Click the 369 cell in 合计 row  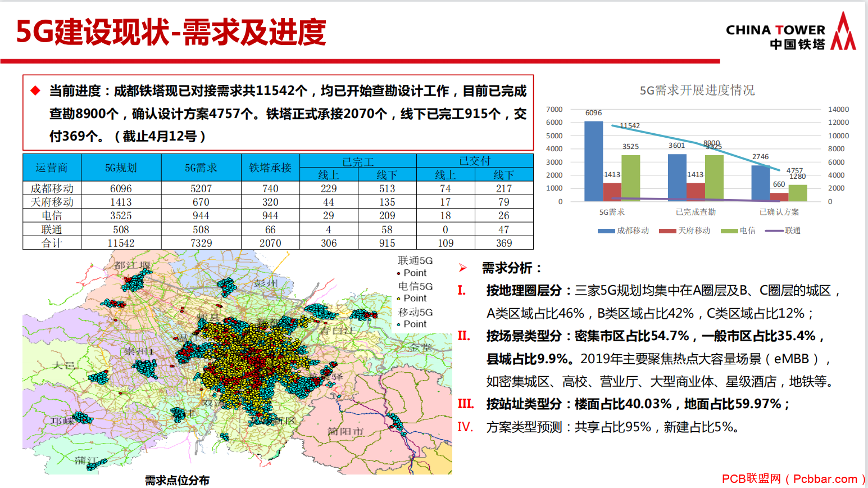click(504, 243)
